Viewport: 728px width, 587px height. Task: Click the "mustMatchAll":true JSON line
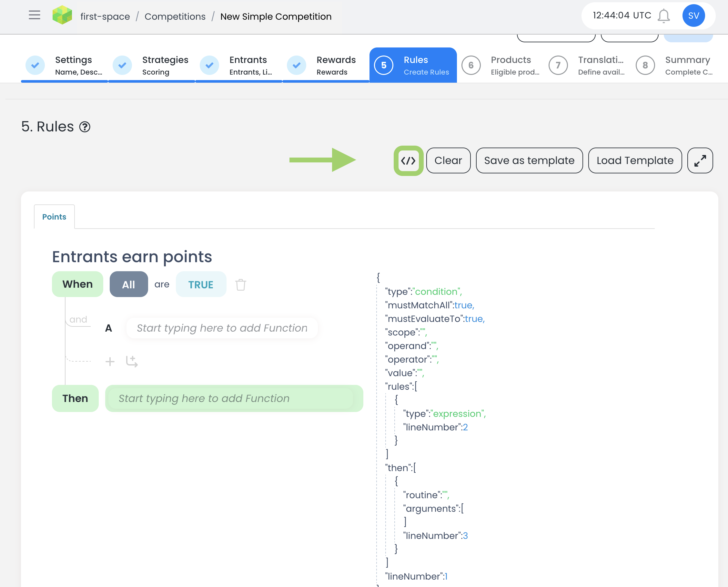point(430,305)
